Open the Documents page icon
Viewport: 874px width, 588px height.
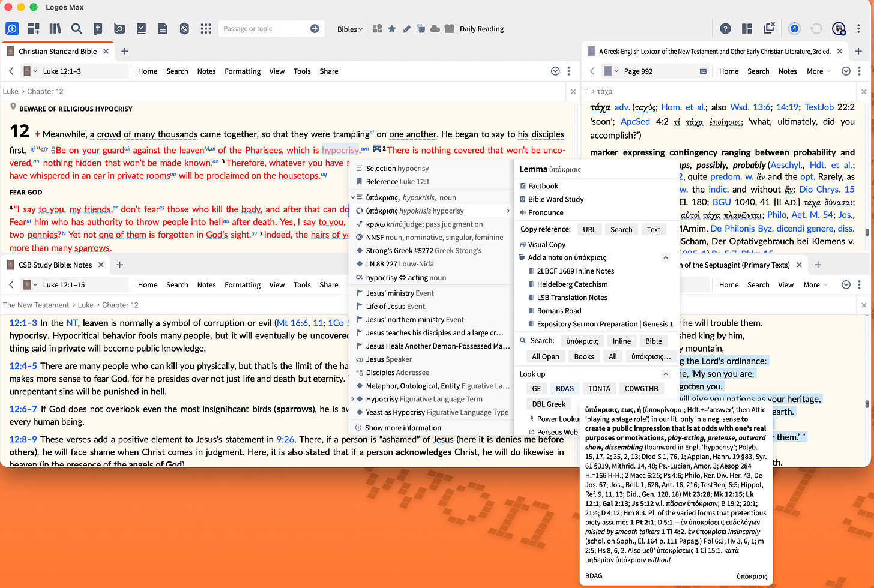point(163,28)
